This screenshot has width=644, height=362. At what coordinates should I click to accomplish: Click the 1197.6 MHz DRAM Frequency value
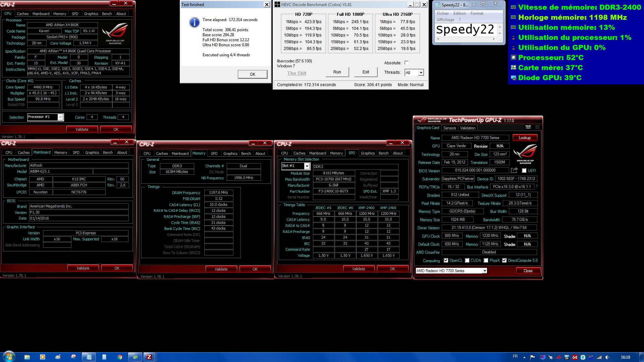tap(218, 193)
